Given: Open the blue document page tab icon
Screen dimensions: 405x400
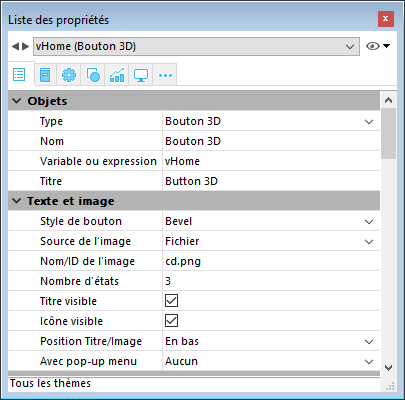Looking at the screenshot, I should tap(45, 74).
